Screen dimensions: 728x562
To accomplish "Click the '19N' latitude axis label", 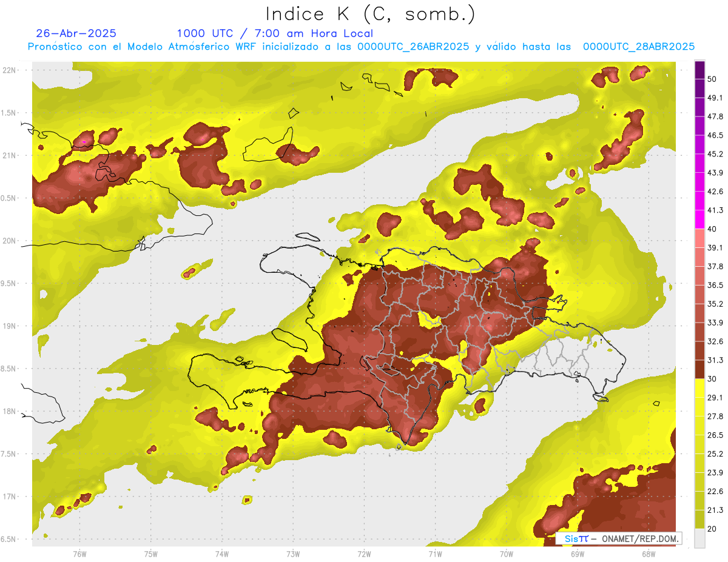I will (x=9, y=326).
